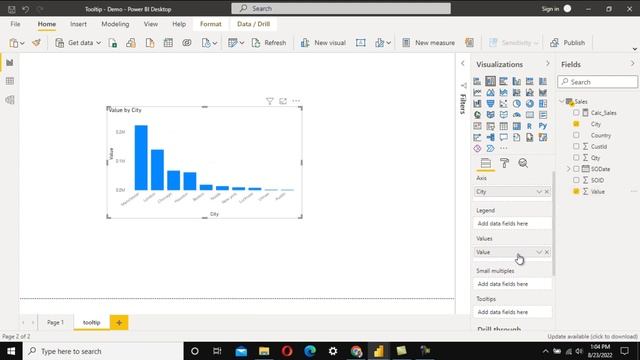Check the SODate field checkbox

576,169
